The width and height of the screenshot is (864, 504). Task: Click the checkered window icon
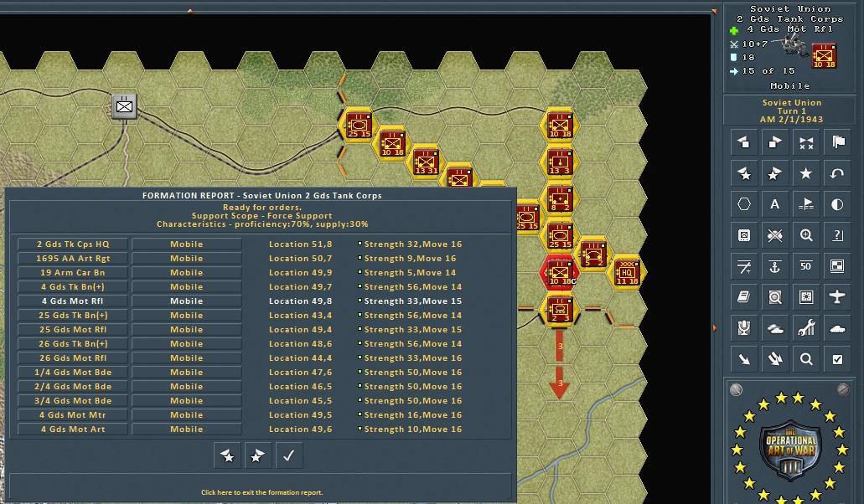point(837,267)
